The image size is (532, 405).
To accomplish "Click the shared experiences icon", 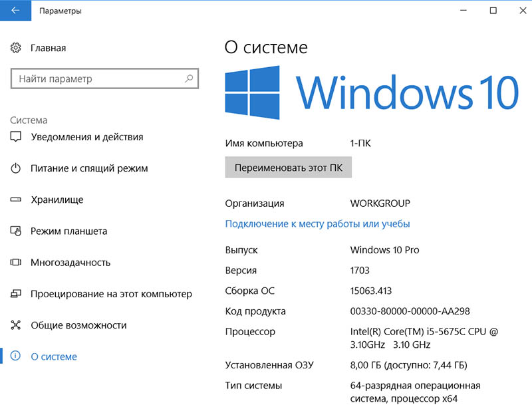I will pyautogui.click(x=15, y=325).
